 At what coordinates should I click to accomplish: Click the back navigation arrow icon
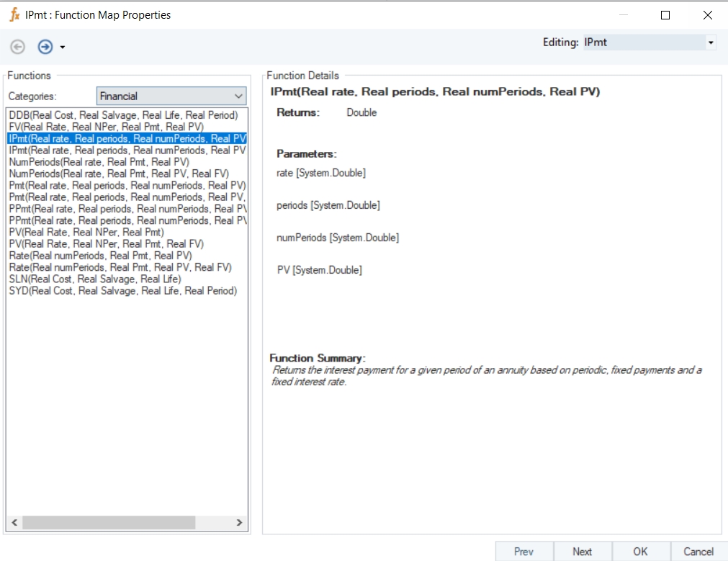(x=18, y=47)
